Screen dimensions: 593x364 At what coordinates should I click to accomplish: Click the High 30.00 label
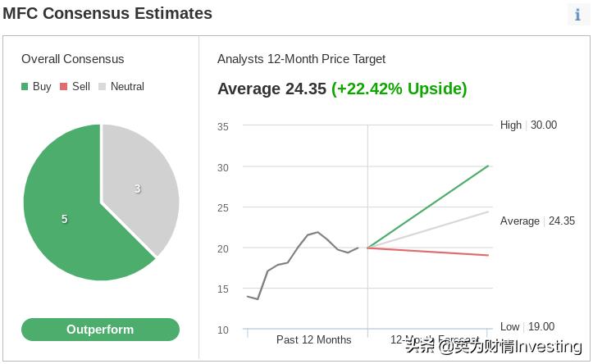tap(528, 125)
